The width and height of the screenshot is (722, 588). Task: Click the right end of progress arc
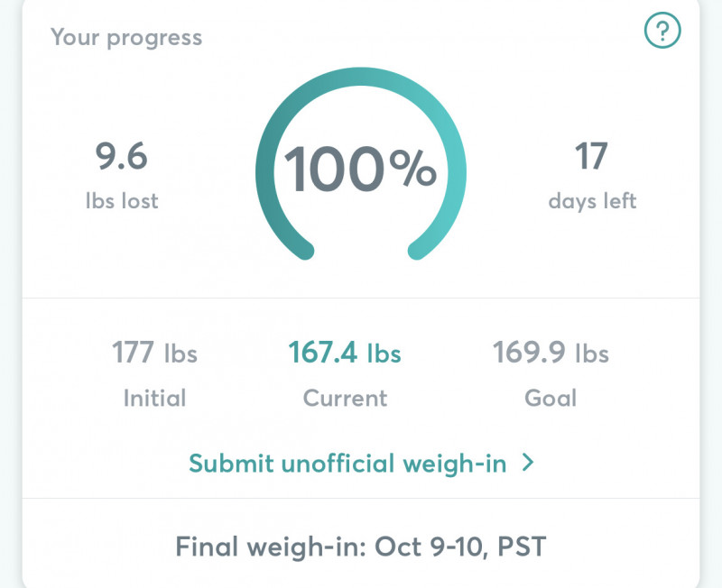[x=418, y=250]
